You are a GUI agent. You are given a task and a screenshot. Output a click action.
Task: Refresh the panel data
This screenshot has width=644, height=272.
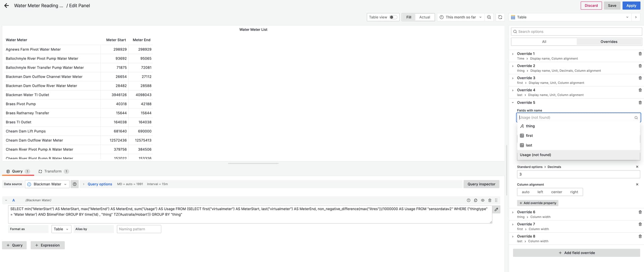(x=500, y=17)
